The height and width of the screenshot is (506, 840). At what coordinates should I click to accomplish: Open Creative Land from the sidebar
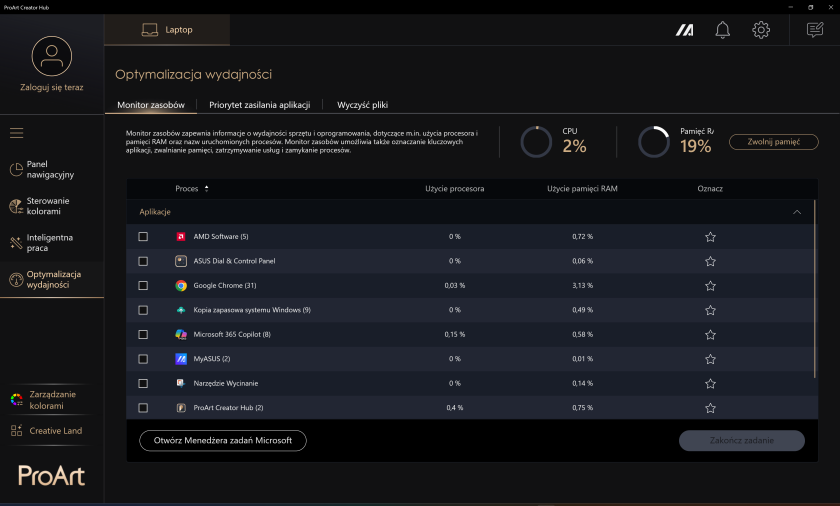(47, 431)
